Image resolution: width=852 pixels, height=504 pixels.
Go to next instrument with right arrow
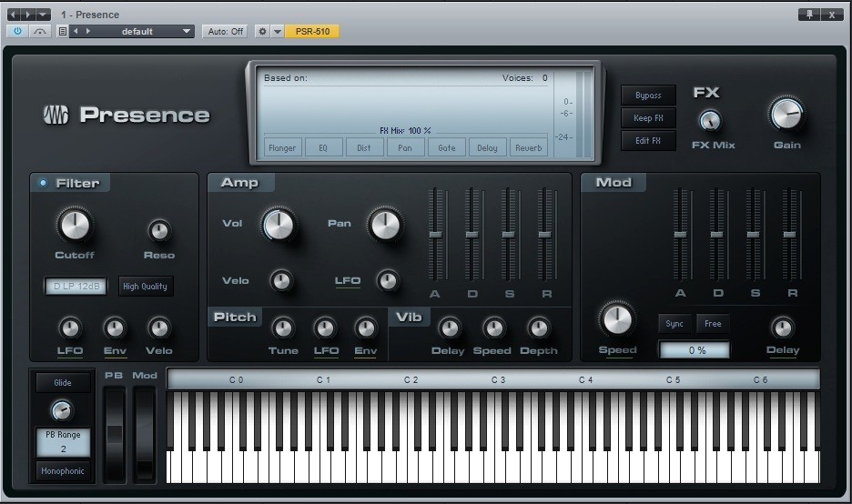27,15
